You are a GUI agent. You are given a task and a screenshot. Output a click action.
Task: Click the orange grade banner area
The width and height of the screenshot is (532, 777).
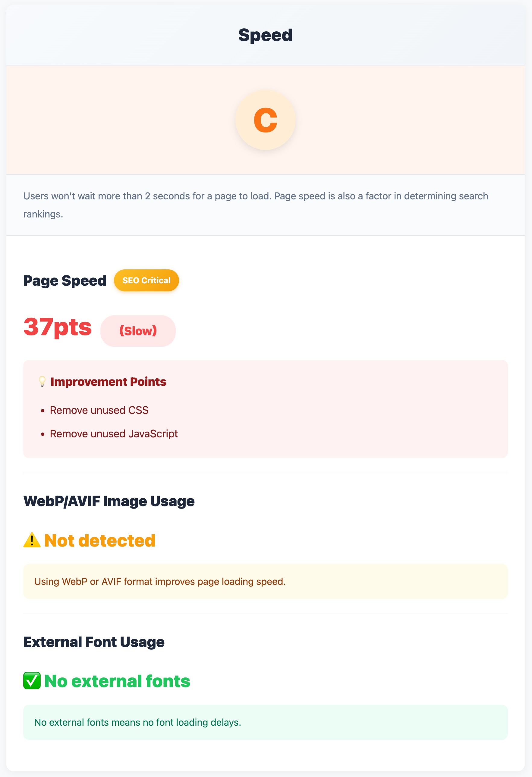pyautogui.click(x=266, y=121)
